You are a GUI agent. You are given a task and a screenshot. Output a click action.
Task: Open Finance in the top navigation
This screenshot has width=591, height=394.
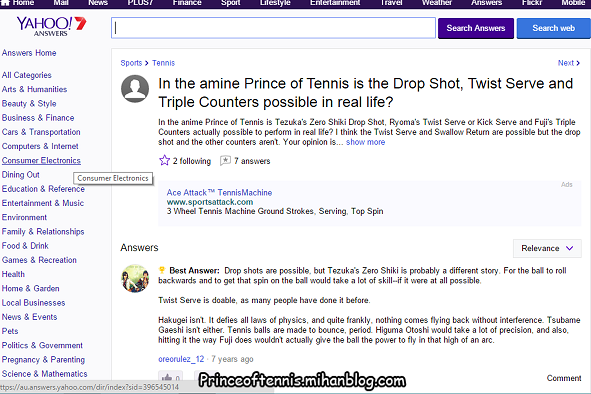pos(187,3)
